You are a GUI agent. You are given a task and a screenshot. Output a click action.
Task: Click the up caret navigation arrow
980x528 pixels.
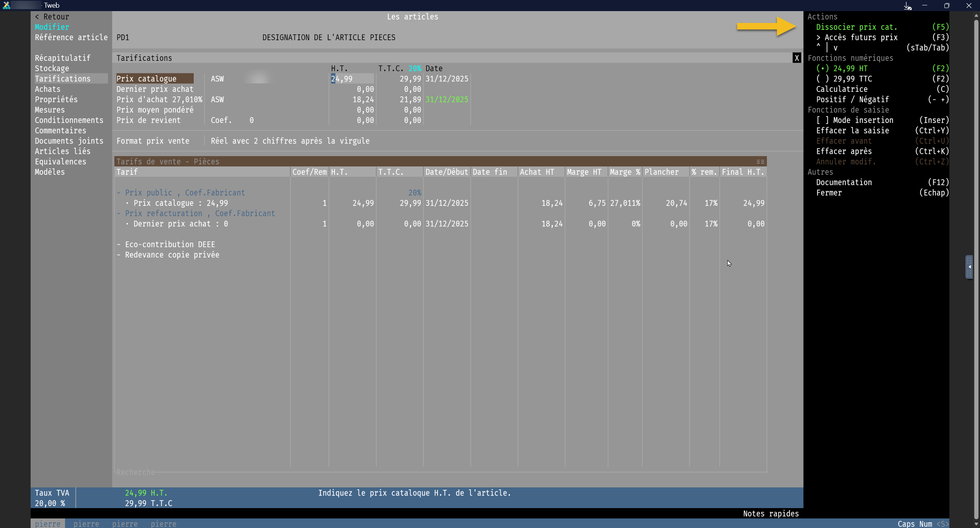coord(818,46)
